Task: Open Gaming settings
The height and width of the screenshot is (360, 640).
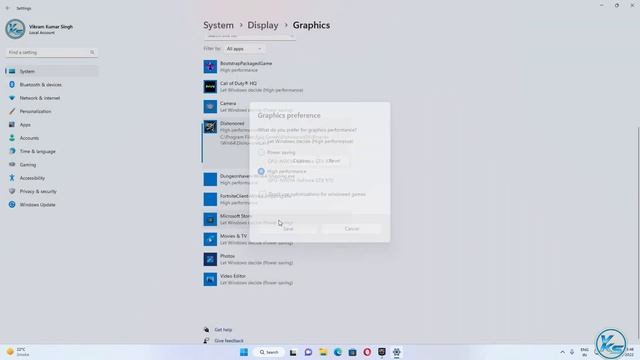Action: [52, 164]
